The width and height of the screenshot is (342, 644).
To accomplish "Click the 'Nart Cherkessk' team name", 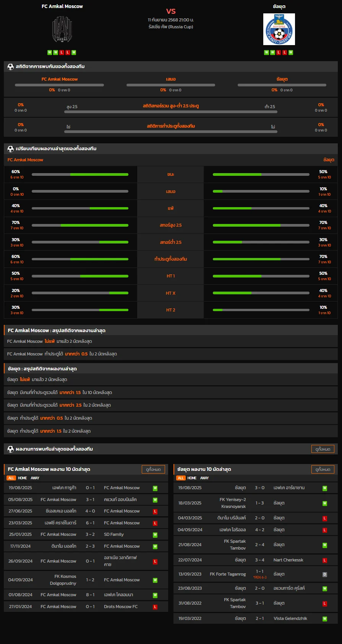I will tap(289, 560).
